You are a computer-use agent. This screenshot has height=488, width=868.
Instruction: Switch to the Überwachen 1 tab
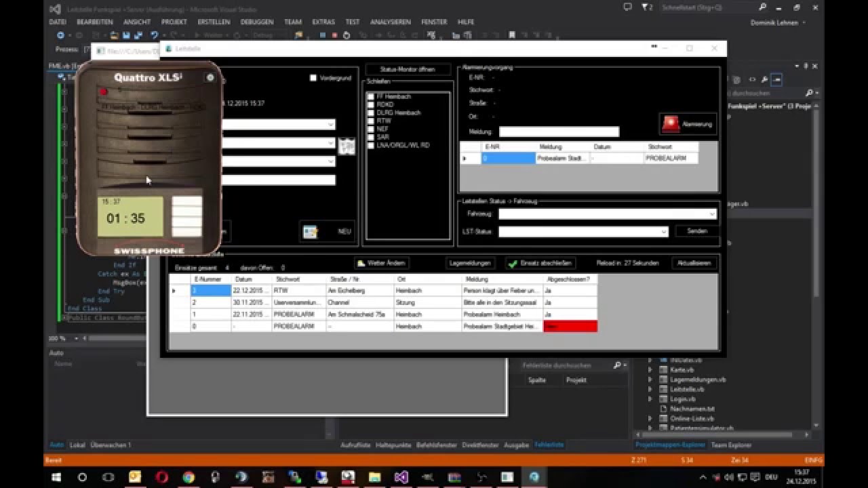pyautogui.click(x=111, y=445)
